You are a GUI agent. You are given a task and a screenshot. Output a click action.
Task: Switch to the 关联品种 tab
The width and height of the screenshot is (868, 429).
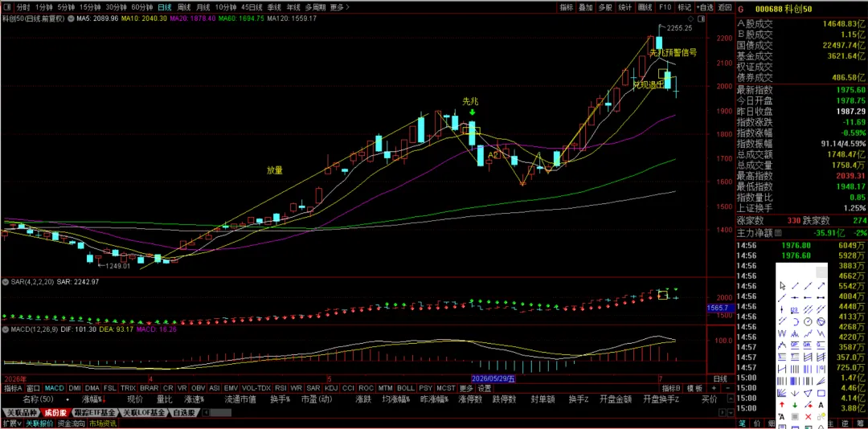point(22,413)
